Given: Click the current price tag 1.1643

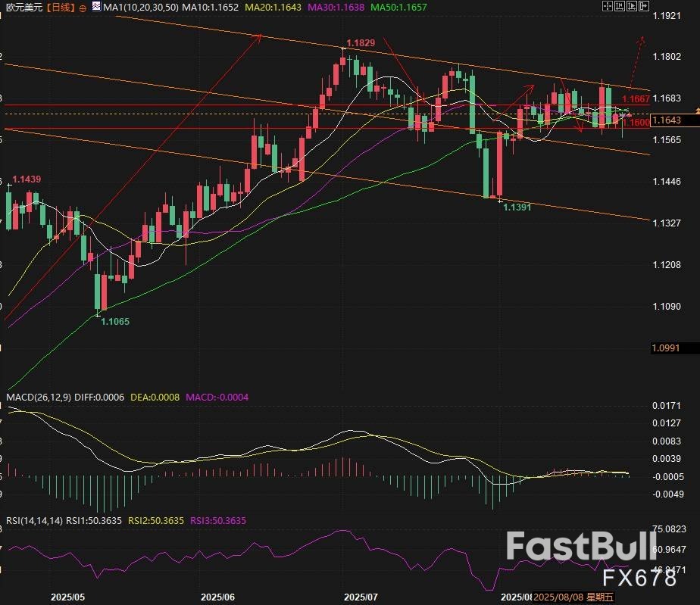Looking at the screenshot, I should tap(667, 120).
